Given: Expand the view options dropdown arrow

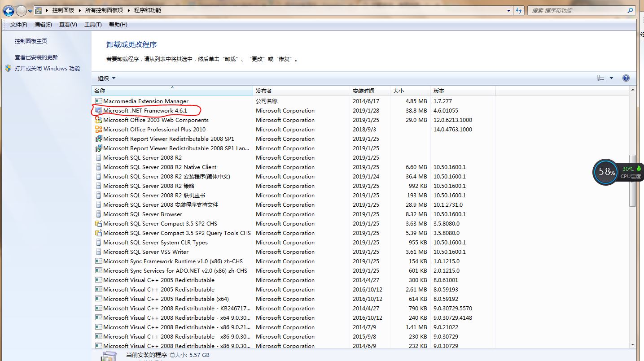Looking at the screenshot, I should [611, 78].
